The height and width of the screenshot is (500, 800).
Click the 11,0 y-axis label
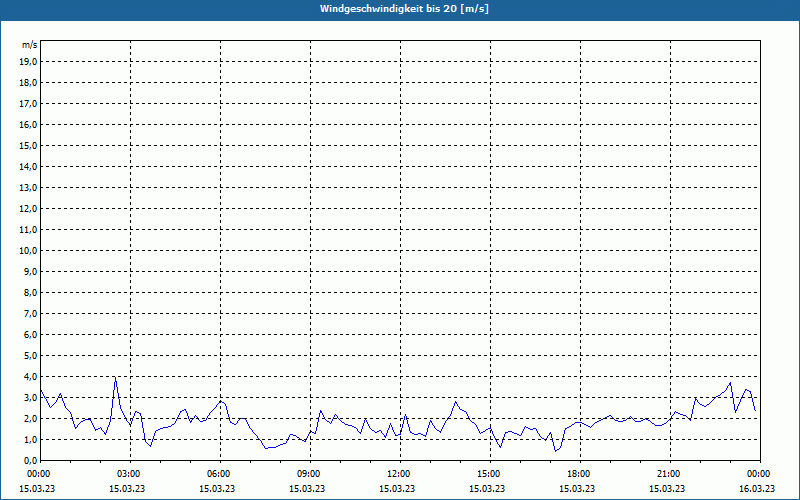tap(28, 230)
